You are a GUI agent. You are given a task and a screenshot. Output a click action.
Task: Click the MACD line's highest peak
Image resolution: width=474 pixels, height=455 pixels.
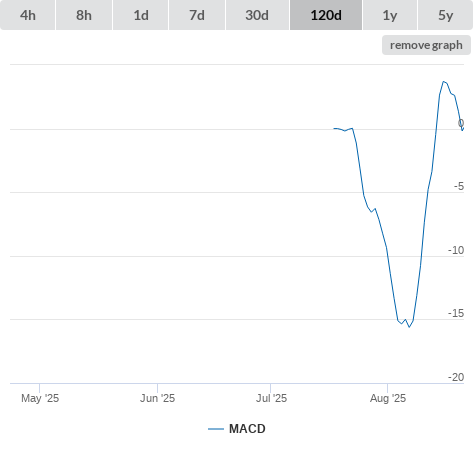(x=443, y=81)
